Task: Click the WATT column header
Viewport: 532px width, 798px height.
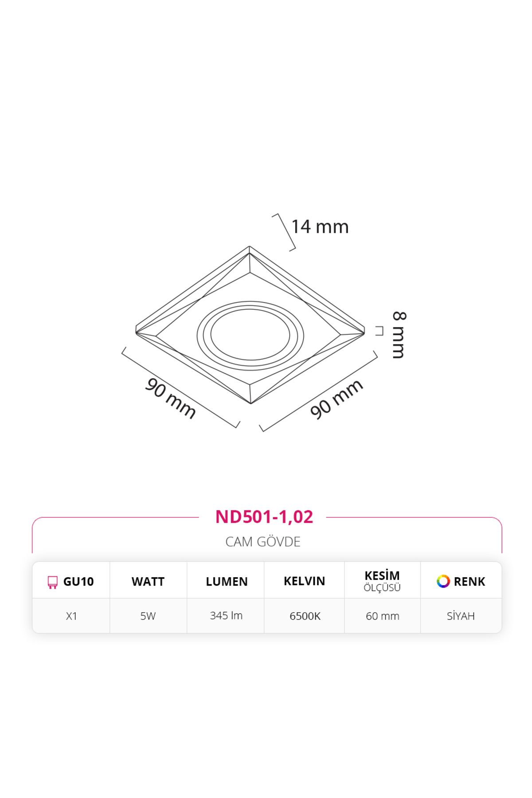Action: [x=148, y=582]
